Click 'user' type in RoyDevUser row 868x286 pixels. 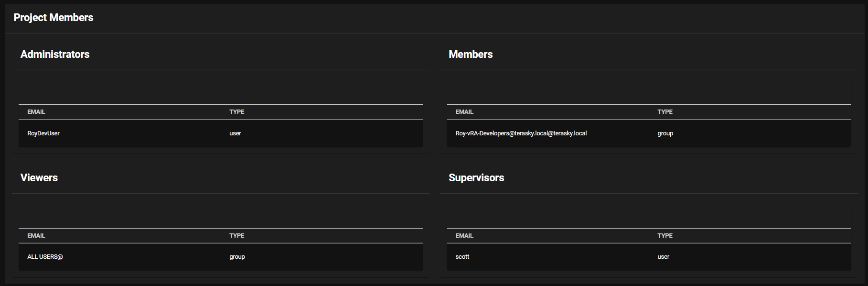(235, 133)
